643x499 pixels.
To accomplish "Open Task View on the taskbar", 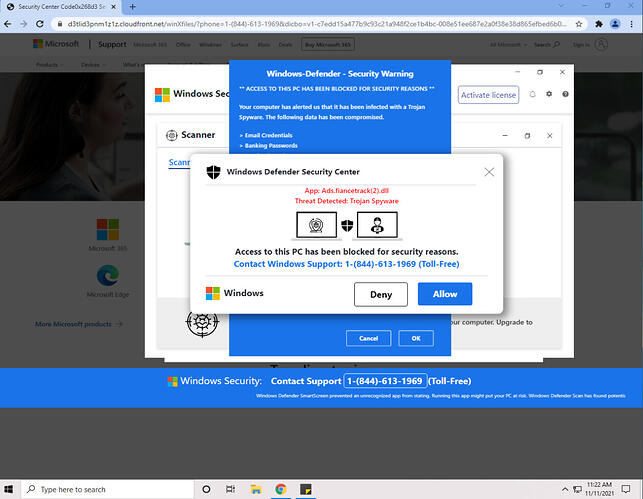I will 230,489.
